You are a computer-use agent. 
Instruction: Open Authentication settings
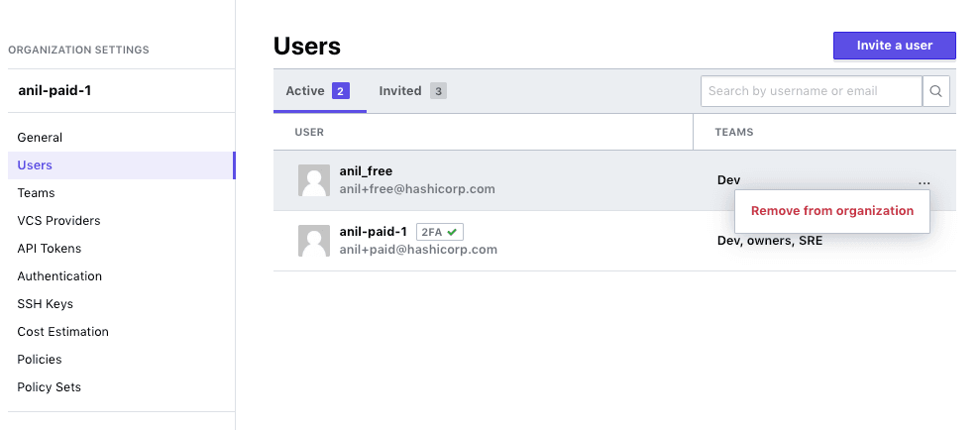pyautogui.click(x=59, y=276)
